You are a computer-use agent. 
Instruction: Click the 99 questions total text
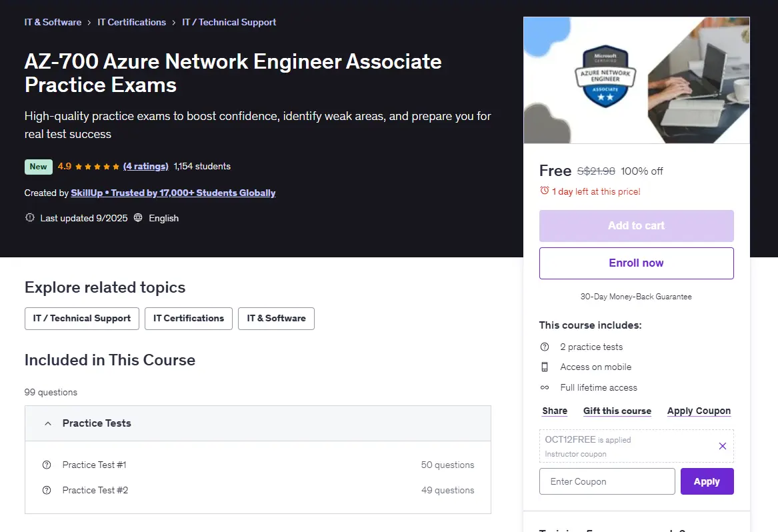(x=51, y=392)
